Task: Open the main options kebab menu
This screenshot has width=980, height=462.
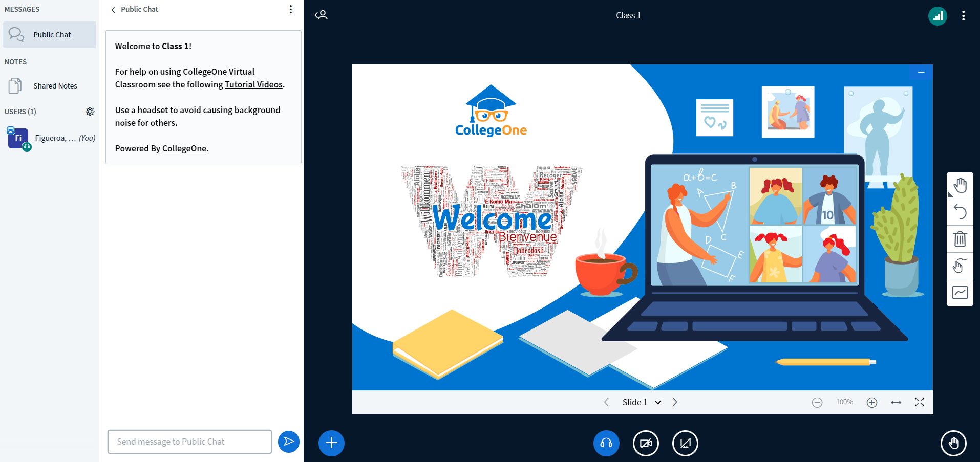Action: click(x=964, y=16)
